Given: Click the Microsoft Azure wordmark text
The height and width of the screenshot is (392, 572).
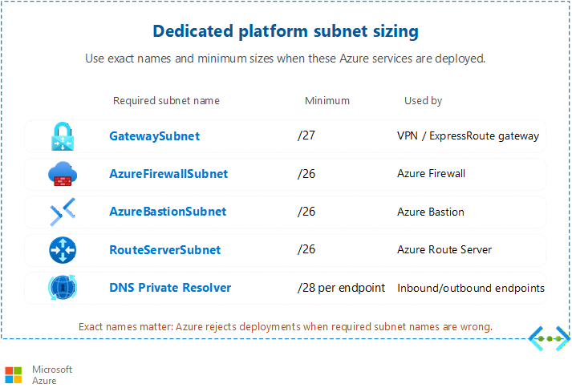Looking at the screenshot, I should tap(52, 375).
